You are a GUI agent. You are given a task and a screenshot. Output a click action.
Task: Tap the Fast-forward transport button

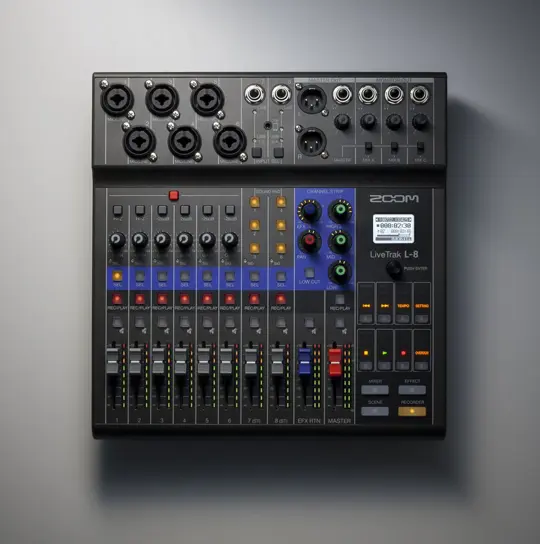click(x=385, y=304)
